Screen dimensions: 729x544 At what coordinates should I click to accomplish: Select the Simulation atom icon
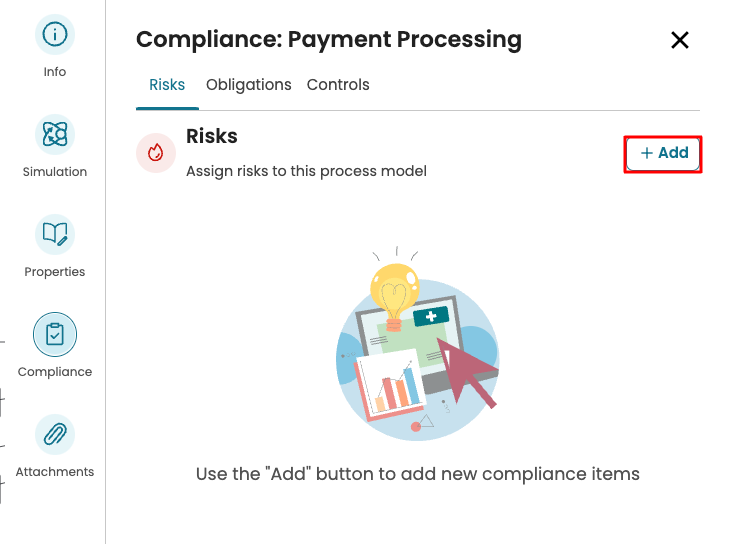(x=55, y=134)
